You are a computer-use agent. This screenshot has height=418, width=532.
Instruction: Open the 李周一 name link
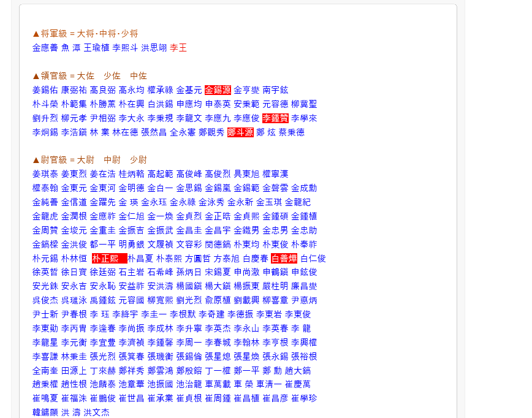click(x=189, y=343)
